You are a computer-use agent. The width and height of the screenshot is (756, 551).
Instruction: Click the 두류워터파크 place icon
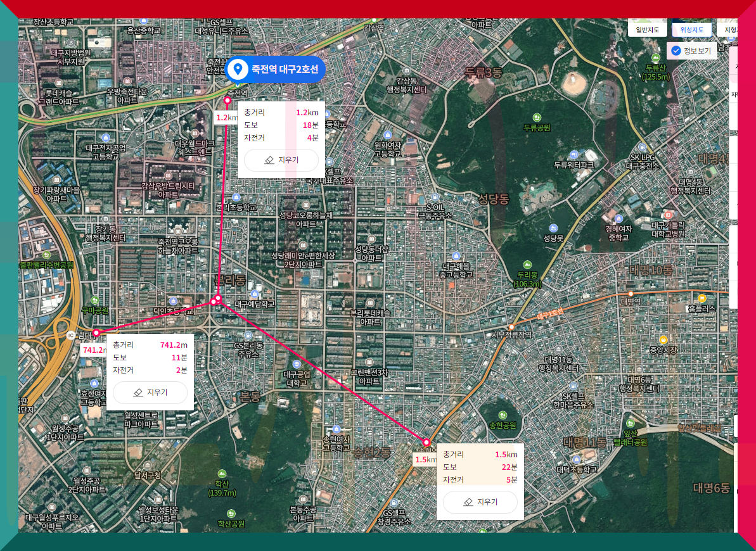coord(573,155)
